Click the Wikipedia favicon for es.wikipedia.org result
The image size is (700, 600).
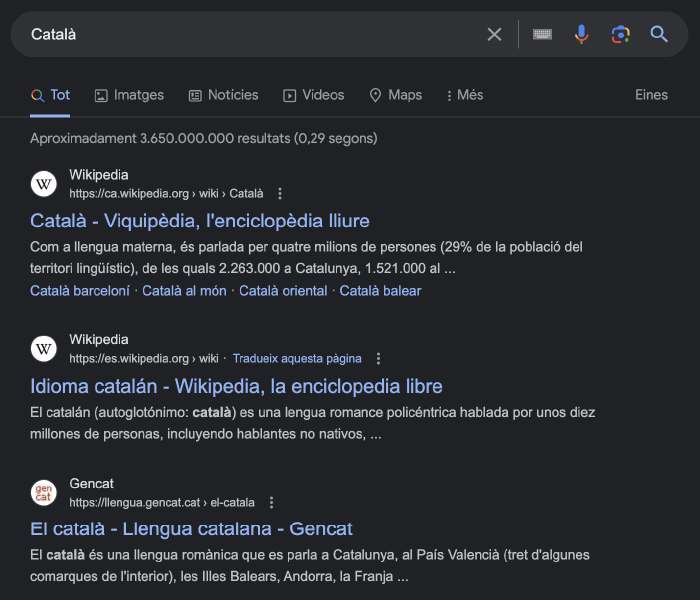tap(44, 349)
